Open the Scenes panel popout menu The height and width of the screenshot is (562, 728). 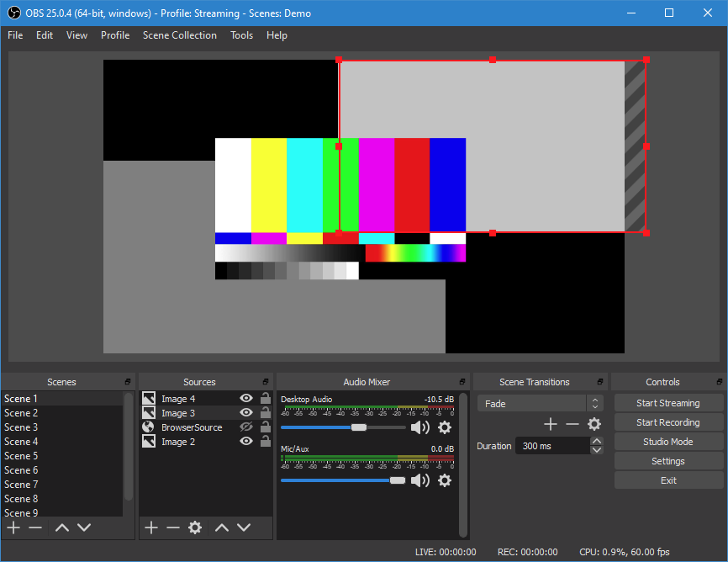[x=129, y=381]
